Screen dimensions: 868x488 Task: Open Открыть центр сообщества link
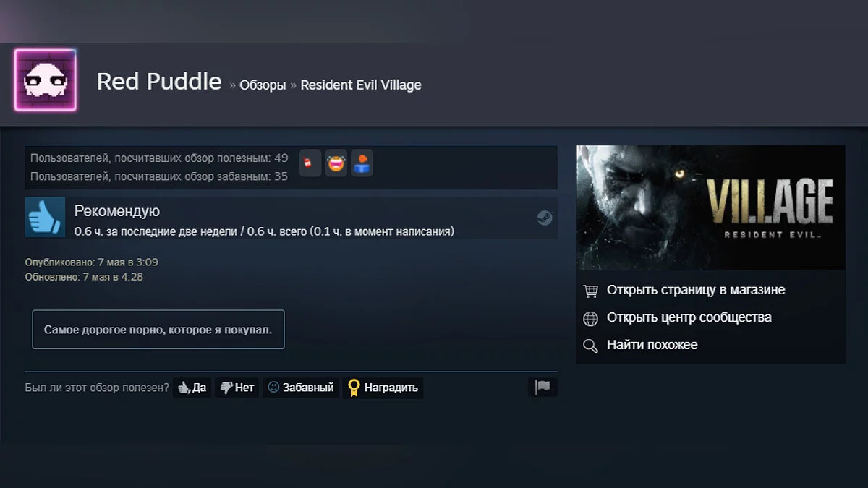click(x=689, y=317)
